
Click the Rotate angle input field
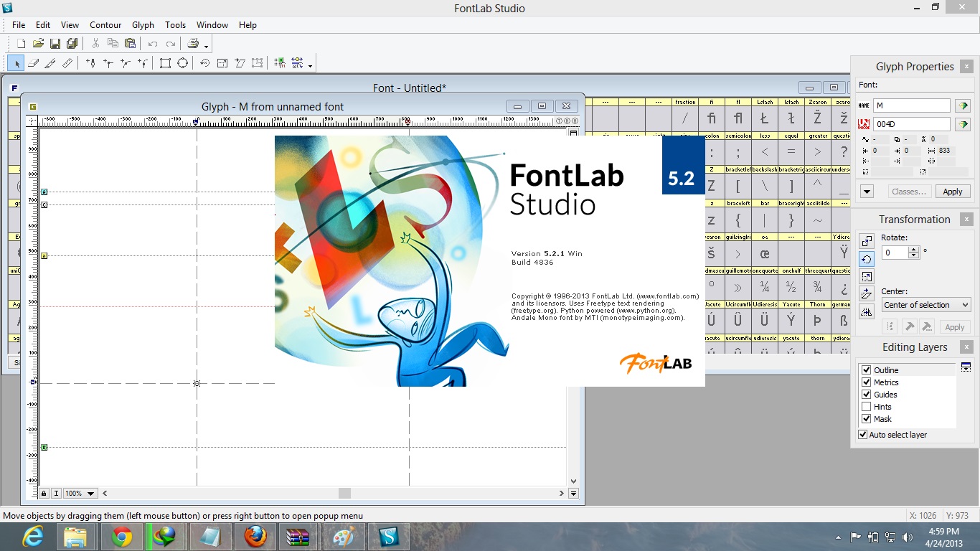895,253
